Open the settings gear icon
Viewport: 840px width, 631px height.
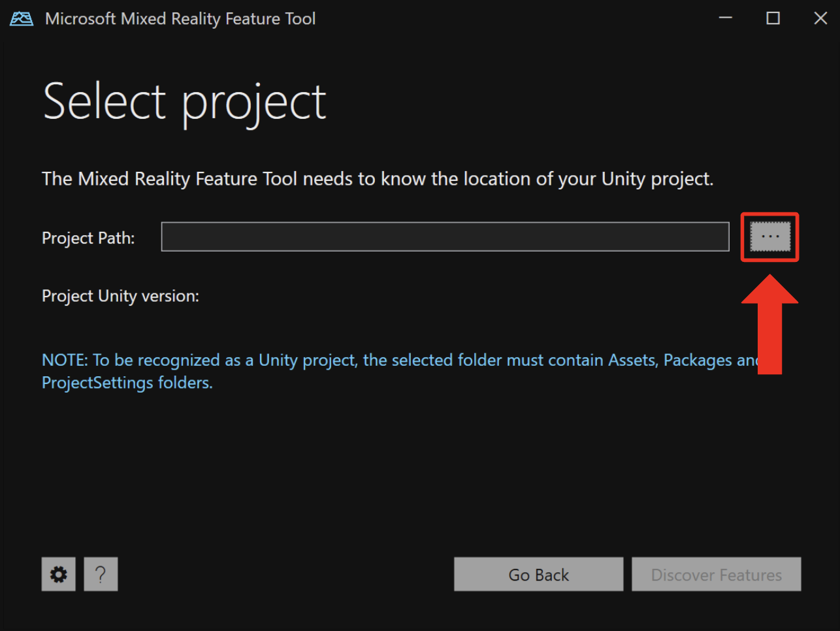tap(59, 574)
